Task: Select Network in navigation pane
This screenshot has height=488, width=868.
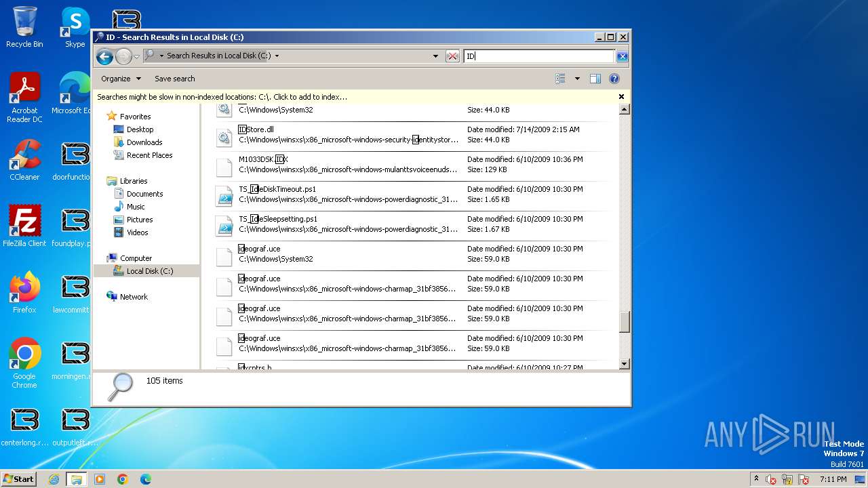Action: click(x=134, y=297)
